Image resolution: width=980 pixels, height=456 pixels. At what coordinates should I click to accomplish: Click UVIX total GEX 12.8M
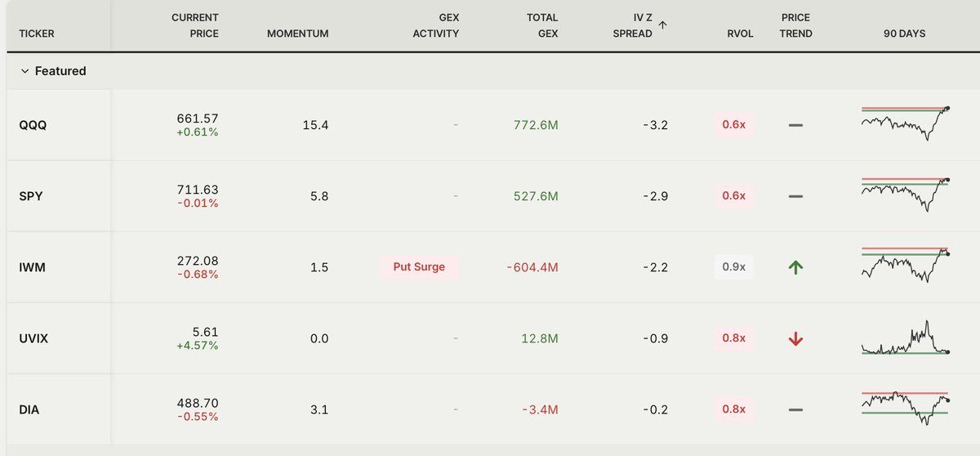tap(541, 338)
